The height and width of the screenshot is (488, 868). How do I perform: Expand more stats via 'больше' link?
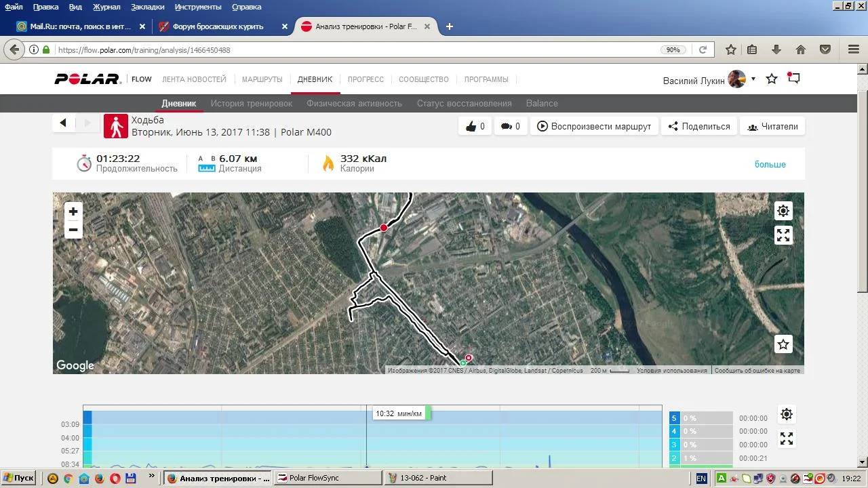pyautogui.click(x=770, y=165)
